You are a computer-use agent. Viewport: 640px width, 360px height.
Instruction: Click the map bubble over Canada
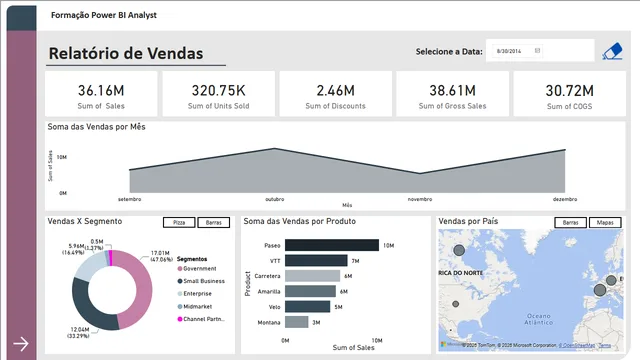coord(459,250)
